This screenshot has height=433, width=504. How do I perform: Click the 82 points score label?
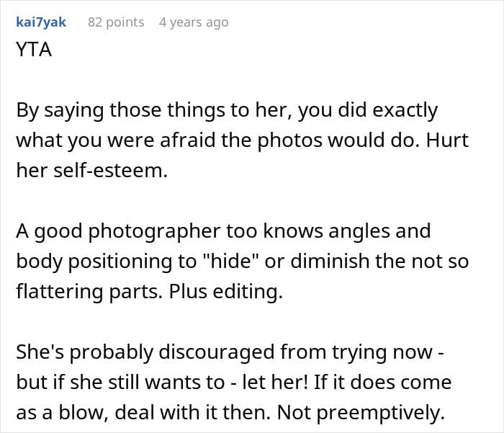point(116,22)
